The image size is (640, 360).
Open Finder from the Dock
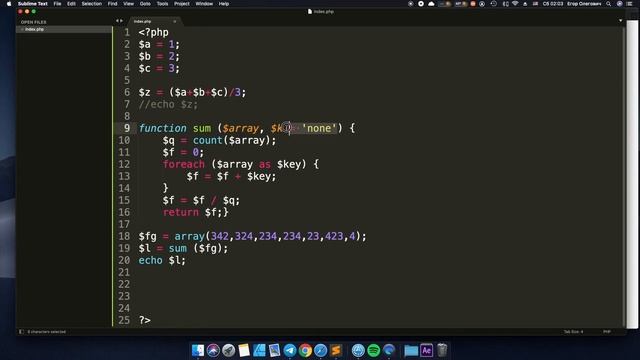[198, 350]
